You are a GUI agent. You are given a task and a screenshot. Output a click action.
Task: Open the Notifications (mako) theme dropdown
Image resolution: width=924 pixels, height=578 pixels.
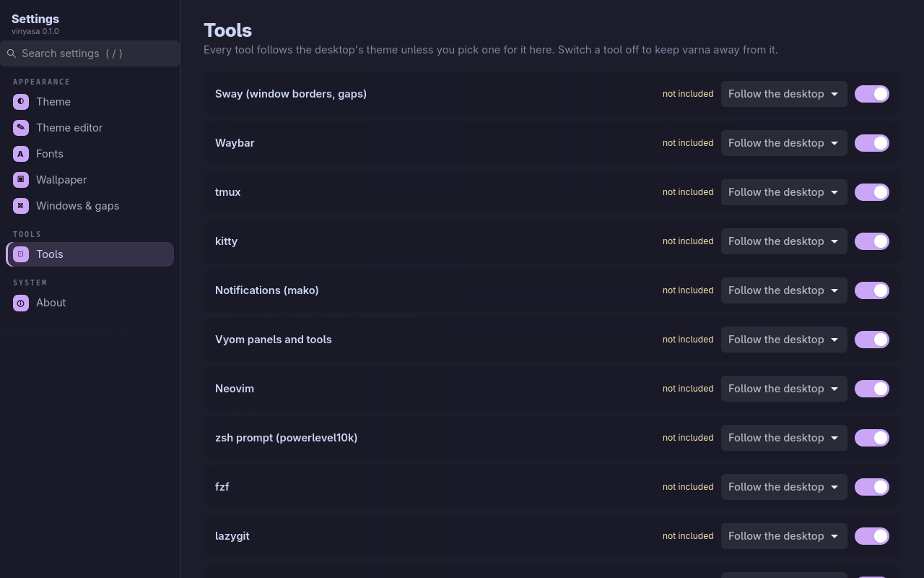pos(784,290)
